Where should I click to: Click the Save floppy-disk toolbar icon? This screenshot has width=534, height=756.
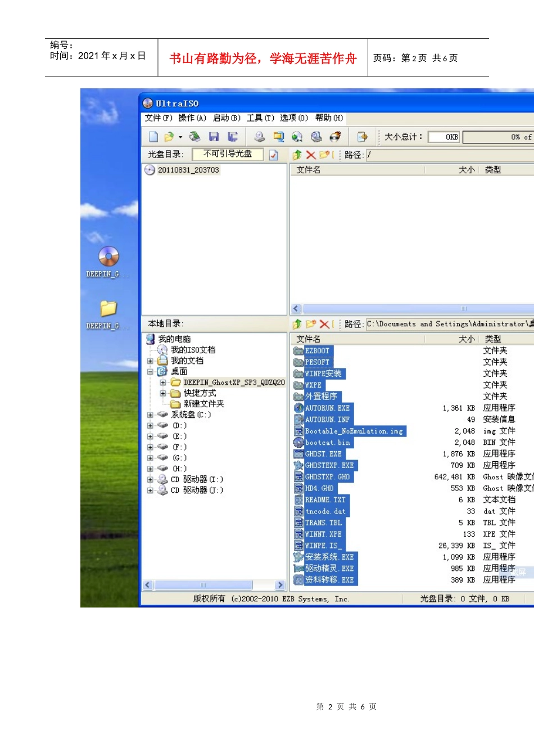click(214, 137)
